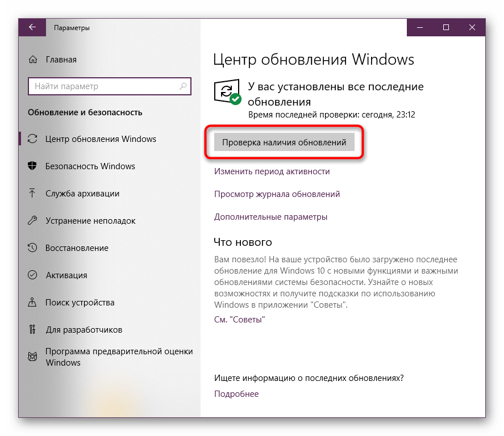Select the Активация checkmark circle icon
504x436 pixels.
[32, 275]
